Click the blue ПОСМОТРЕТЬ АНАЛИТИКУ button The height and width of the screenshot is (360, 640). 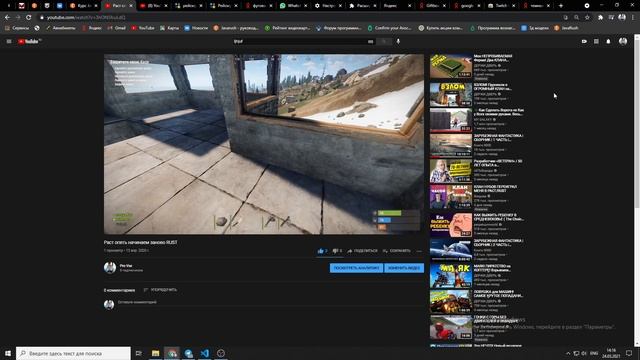[x=356, y=268]
